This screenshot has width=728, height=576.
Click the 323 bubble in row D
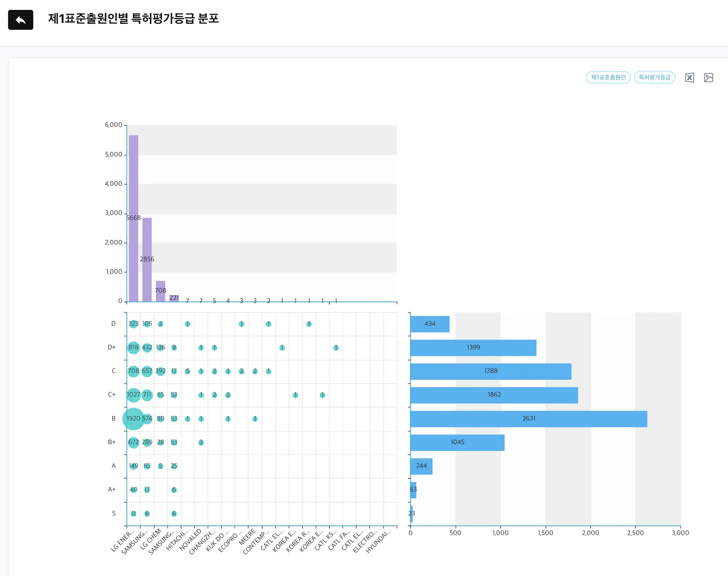tap(133, 324)
